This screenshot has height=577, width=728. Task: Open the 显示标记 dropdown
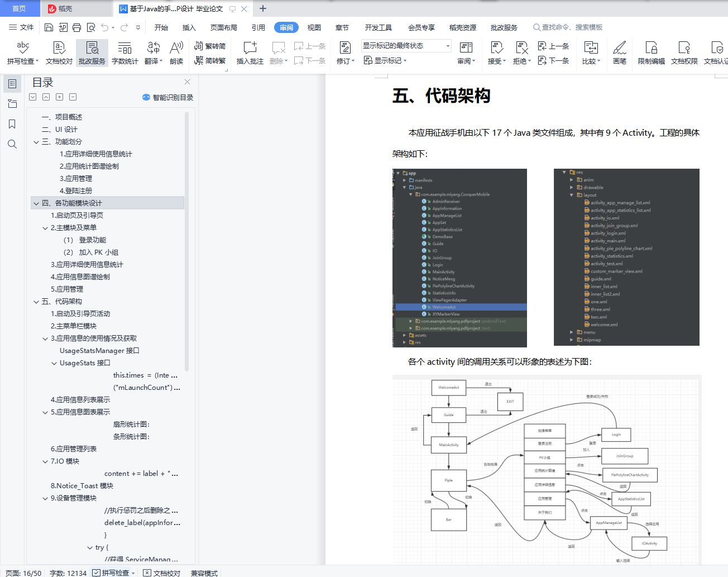pyautogui.click(x=385, y=60)
